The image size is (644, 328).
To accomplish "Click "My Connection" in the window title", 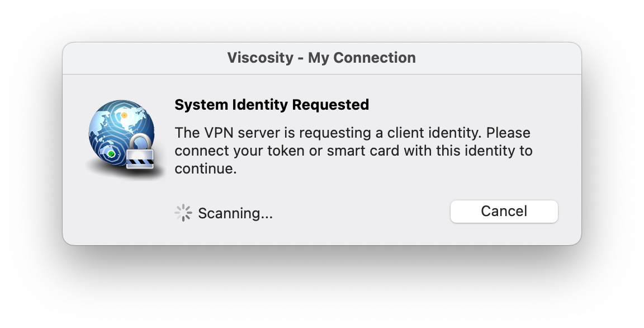I will 362,58.
